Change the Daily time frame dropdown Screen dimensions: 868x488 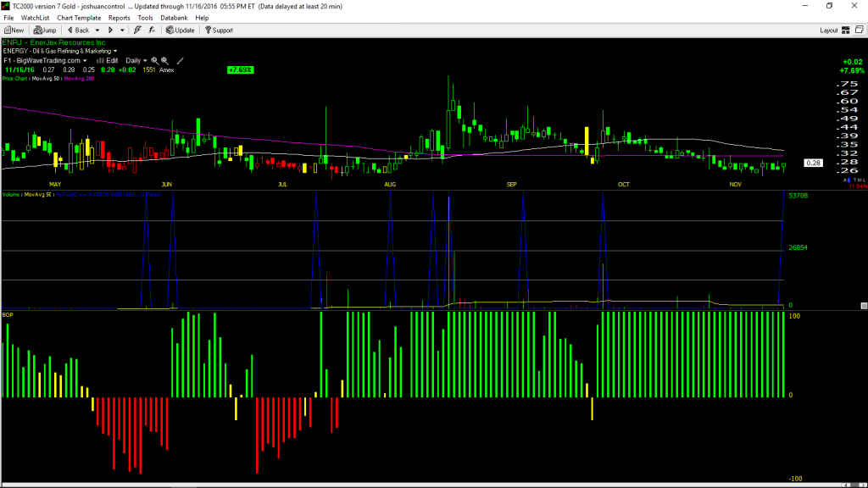(x=136, y=61)
